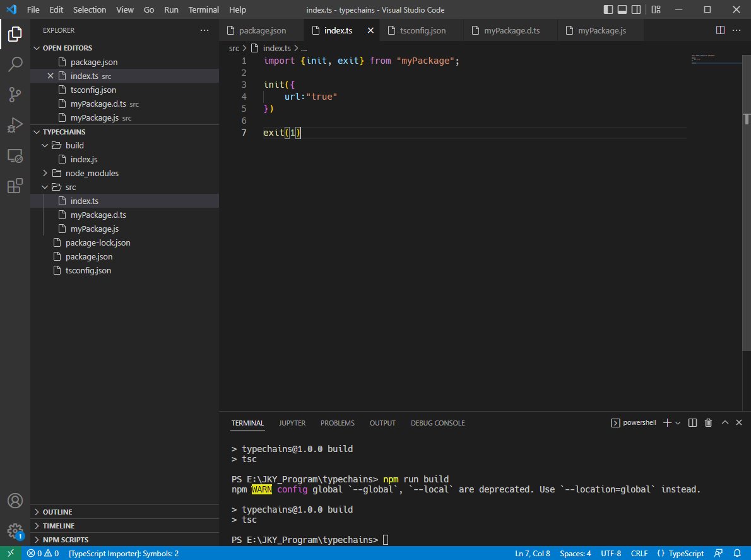751x560 pixels.
Task: Open the Source Control view icon
Action: coord(15,94)
